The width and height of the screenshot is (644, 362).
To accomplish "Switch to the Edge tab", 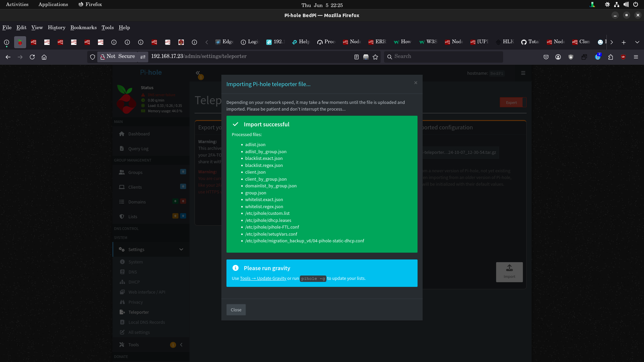I will (224, 42).
